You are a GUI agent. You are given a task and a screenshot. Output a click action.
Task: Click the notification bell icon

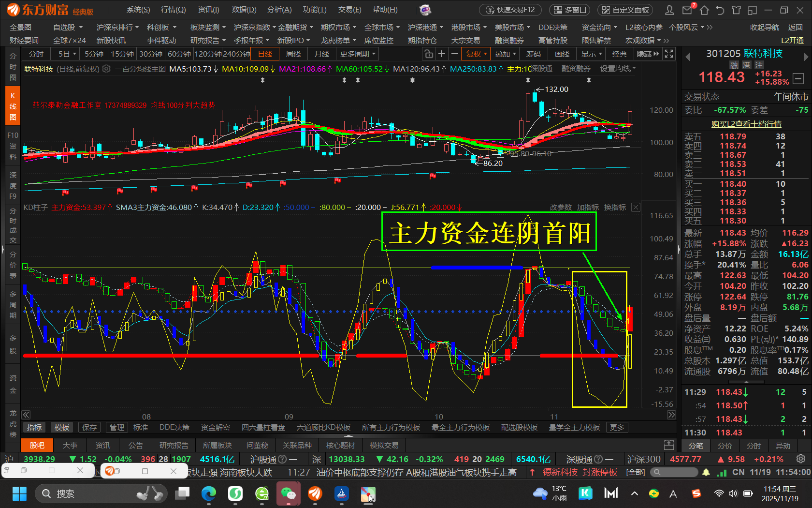click(x=706, y=472)
